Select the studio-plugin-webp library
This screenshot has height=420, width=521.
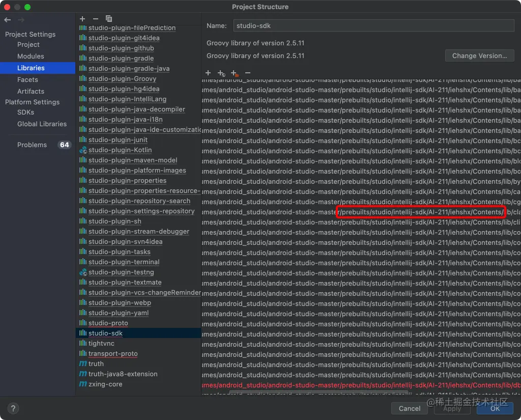[119, 302]
